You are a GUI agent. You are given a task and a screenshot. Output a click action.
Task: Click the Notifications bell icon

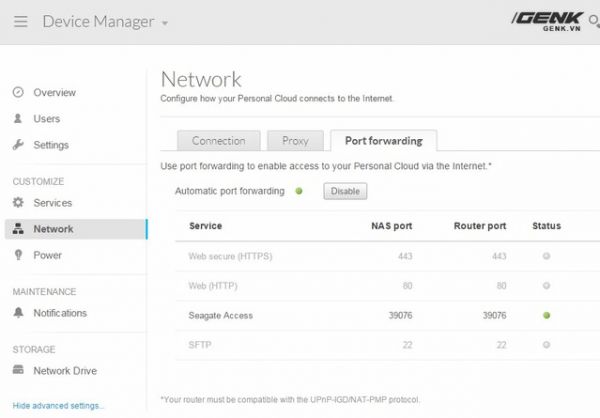(18, 313)
